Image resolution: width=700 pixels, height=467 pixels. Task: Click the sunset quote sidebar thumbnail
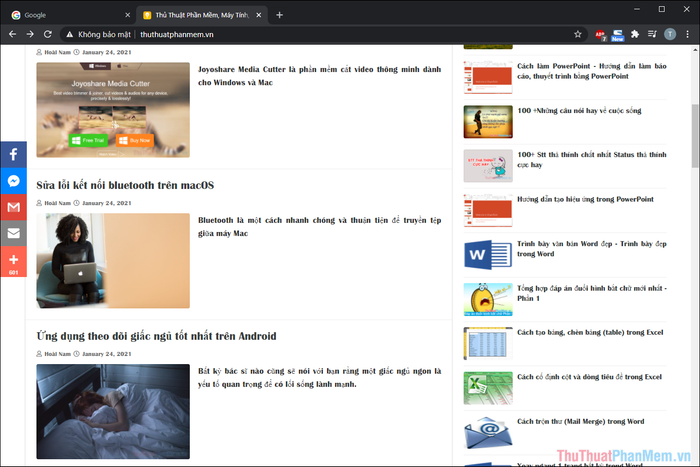(x=488, y=121)
